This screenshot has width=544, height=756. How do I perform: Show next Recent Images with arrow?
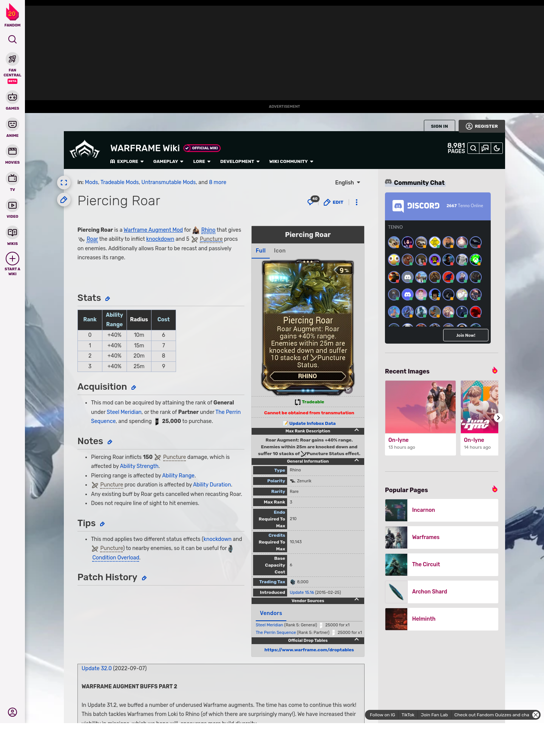pyautogui.click(x=498, y=418)
